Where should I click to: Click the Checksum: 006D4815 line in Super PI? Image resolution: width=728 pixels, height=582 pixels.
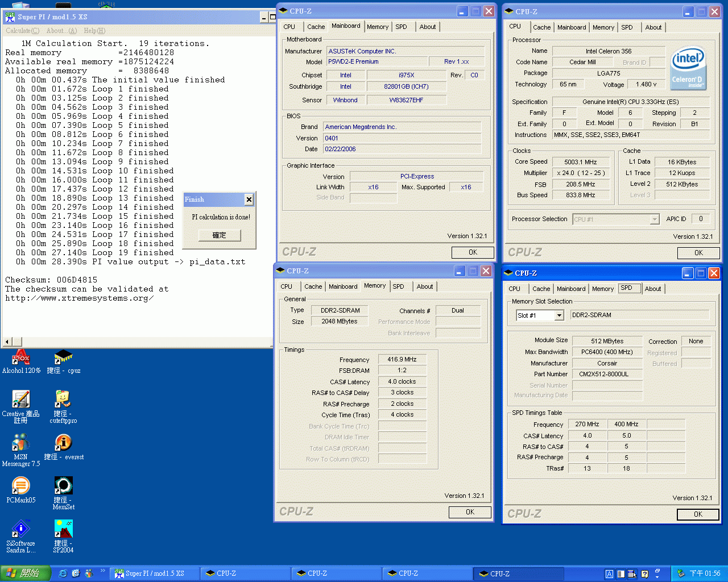(x=51, y=280)
